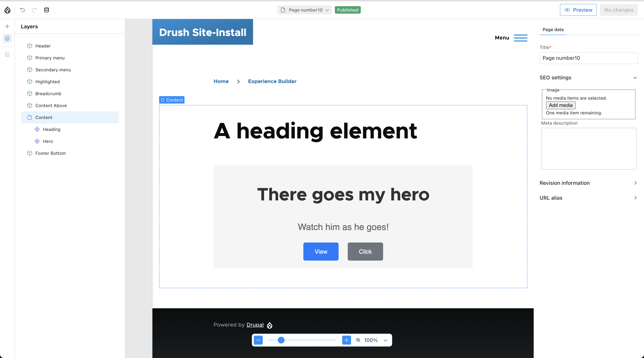Select the 'There goes my hero' text
Viewport: 644px width, 358px height.
coord(343,195)
